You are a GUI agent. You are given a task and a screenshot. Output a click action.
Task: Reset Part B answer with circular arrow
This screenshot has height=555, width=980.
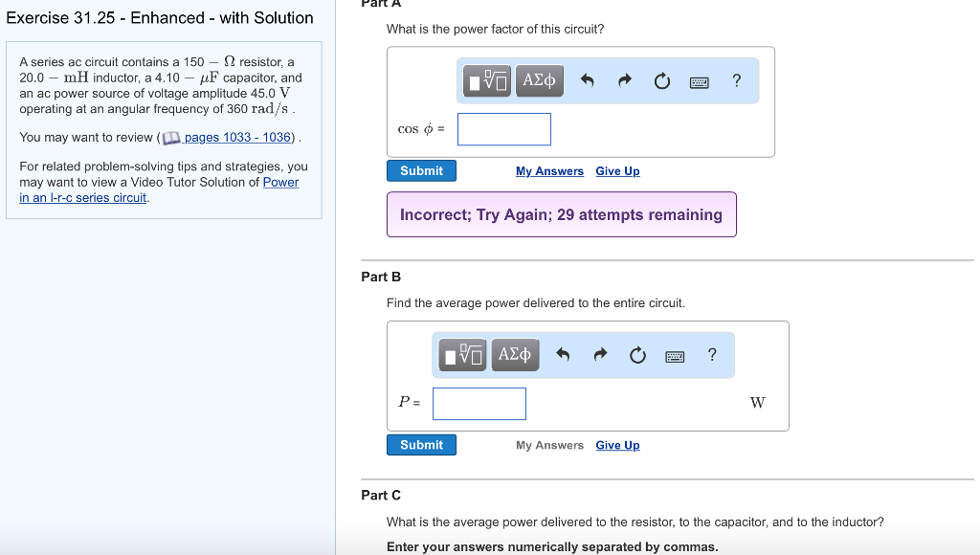(637, 355)
